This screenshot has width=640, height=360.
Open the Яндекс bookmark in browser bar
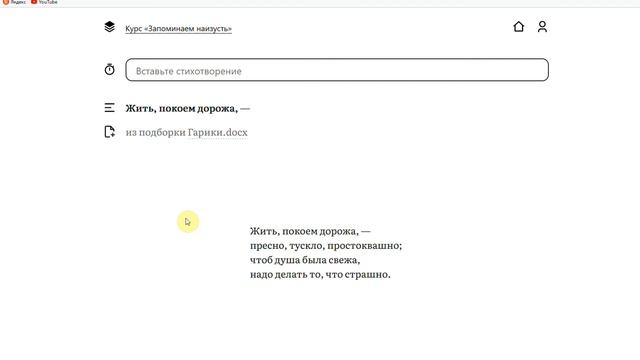(15, 2)
